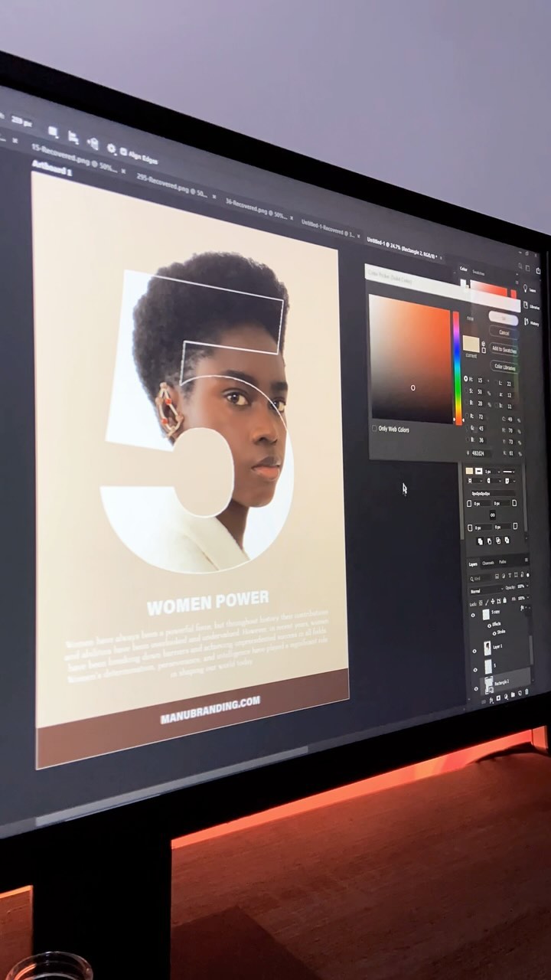Click the H value input field
551x980 pixels.
[x=480, y=381]
